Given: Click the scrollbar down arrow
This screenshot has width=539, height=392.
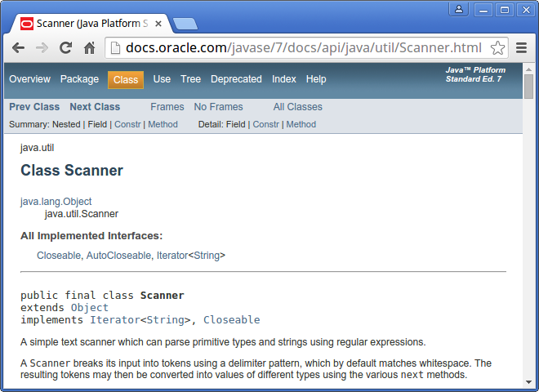Looking at the screenshot, I should coord(528,382).
